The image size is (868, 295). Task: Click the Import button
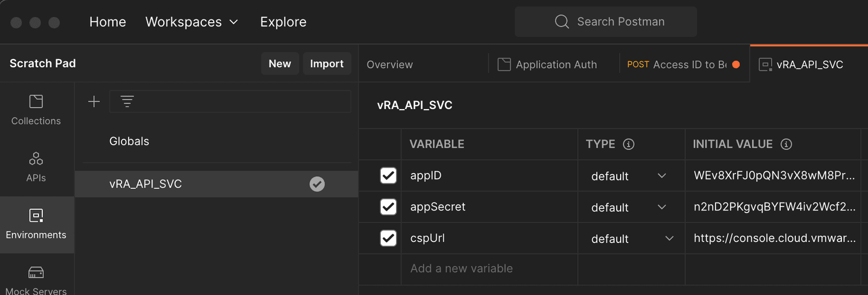327,63
